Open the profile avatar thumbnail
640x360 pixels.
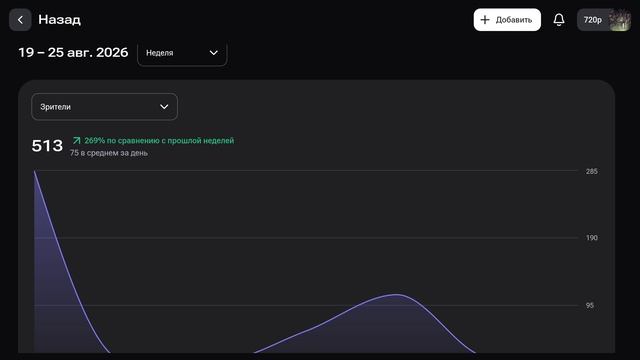620,20
